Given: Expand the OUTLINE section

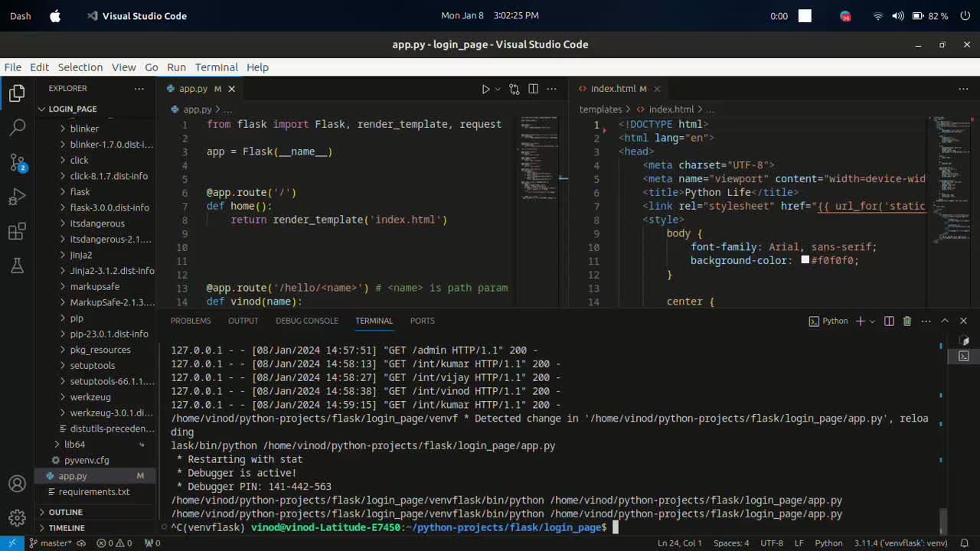Looking at the screenshot, I should [x=65, y=512].
